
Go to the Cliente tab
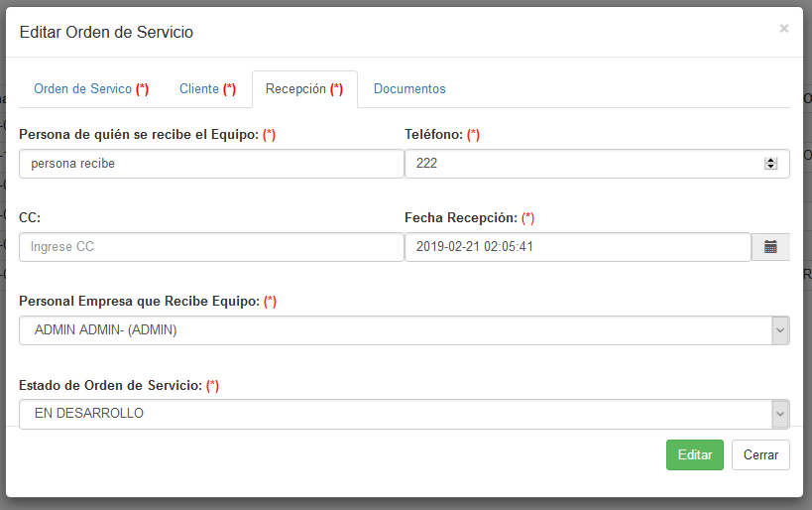[207, 89]
